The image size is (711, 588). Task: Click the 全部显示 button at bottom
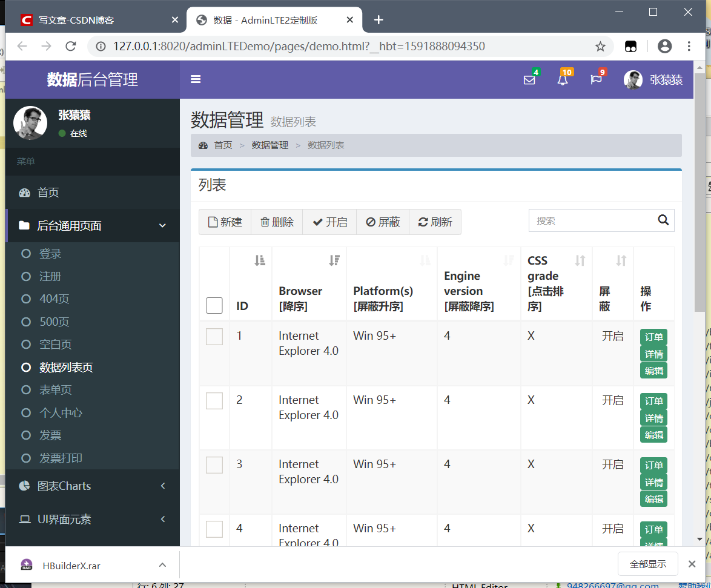click(x=647, y=563)
